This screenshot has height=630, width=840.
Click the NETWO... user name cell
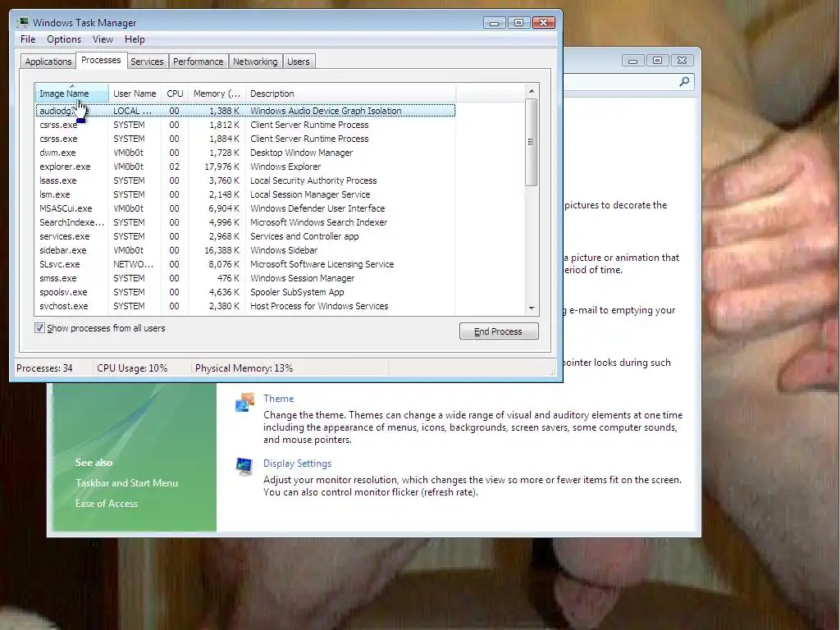click(134, 264)
